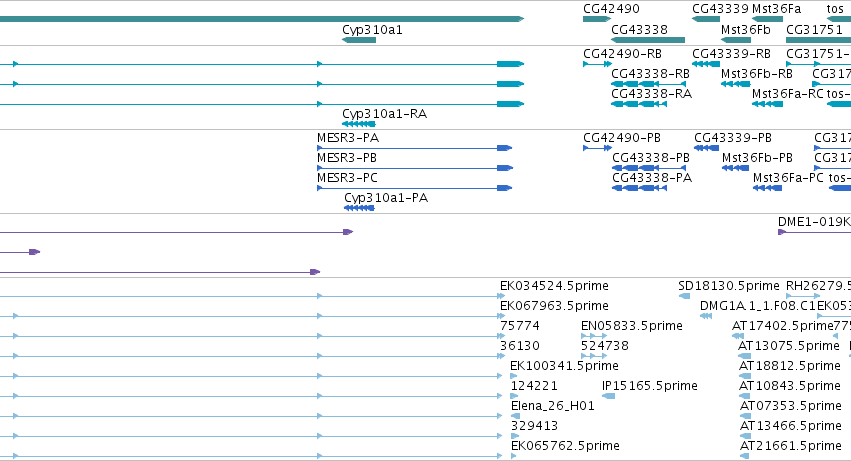The width and height of the screenshot is (851, 461).
Task: Click the 124221 EST label
Action: (x=534, y=386)
